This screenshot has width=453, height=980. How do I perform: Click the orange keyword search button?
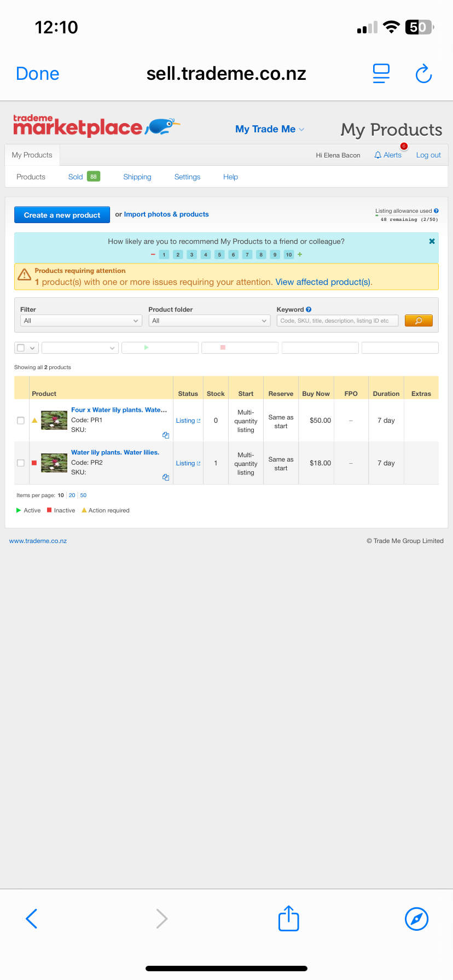pyautogui.click(x=419, y=321)
